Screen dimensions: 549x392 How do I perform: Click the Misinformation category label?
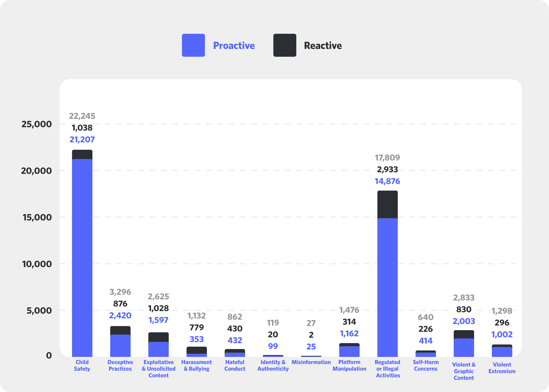point(311,362)
